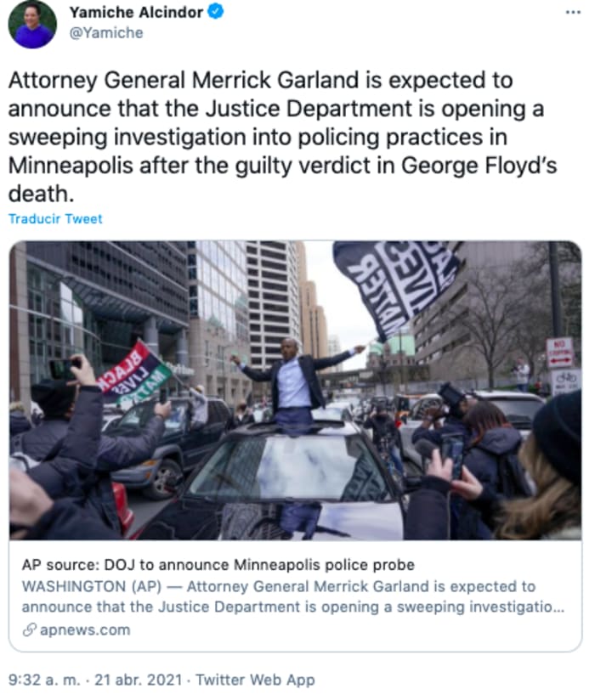Open the three-dot more options menu
The image size is (595, 700).
573,12
